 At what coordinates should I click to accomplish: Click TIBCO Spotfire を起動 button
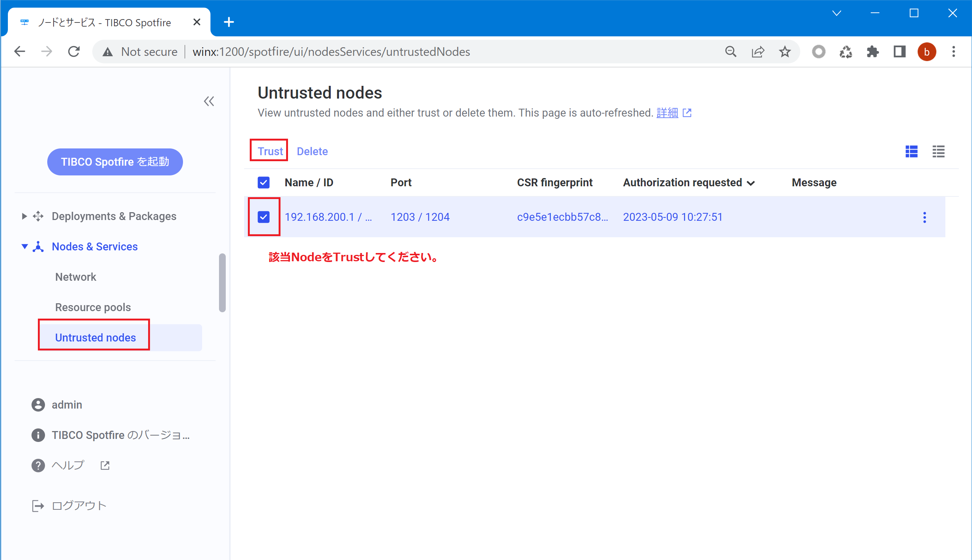pos(115,162)
